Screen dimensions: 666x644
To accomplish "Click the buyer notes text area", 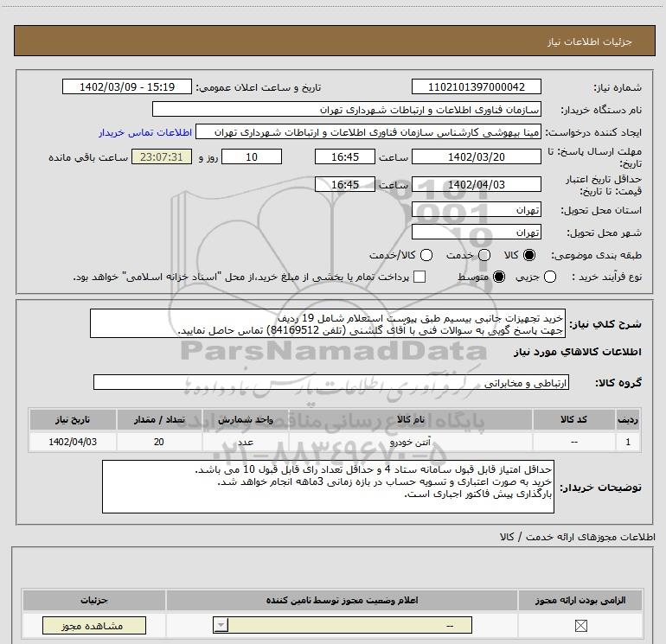I will click(x=328, y=487).
